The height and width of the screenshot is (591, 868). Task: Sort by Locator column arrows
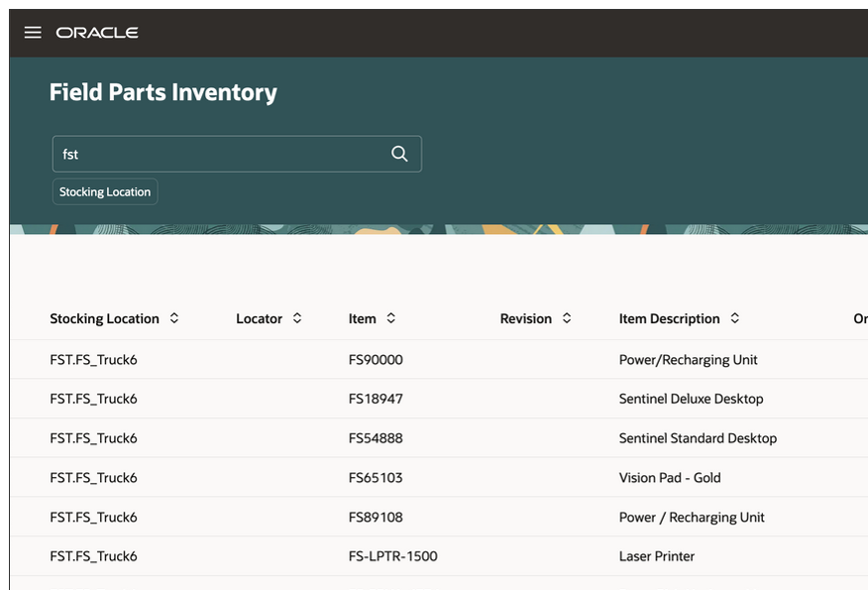point(297,318)
